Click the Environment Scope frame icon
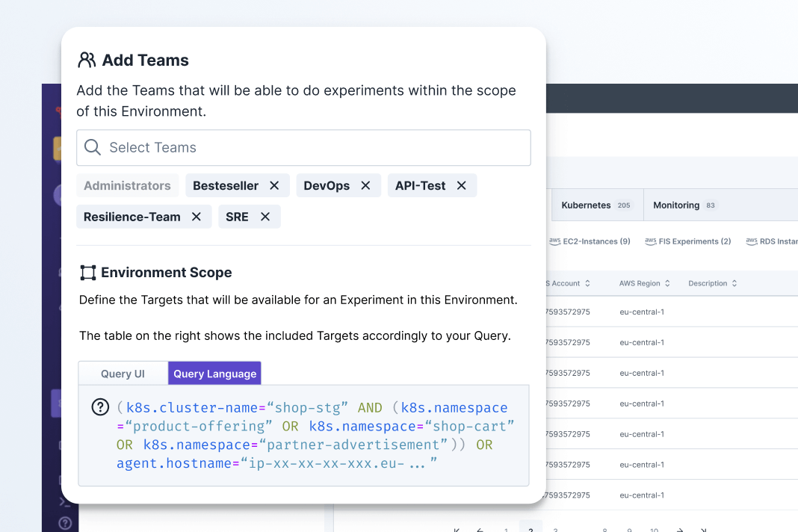The width and height of the screenshot is (798, 532). [x=88, y=273]
